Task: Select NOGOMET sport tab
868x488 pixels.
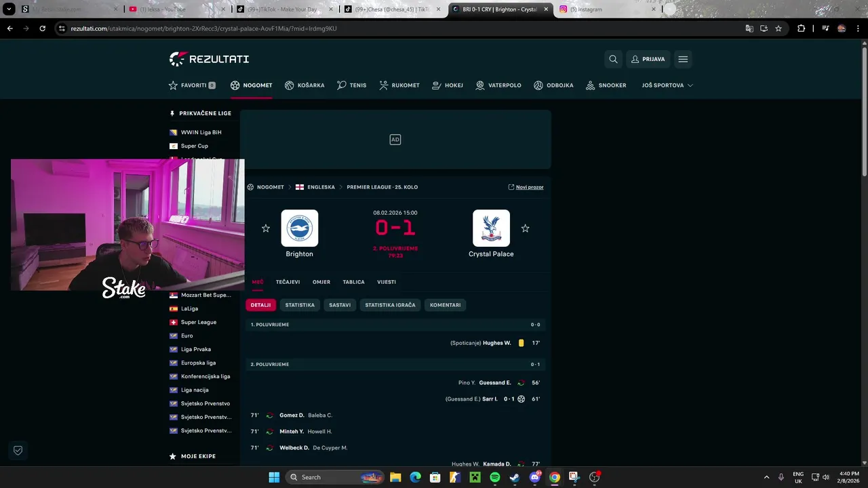Action: point(252,85)
